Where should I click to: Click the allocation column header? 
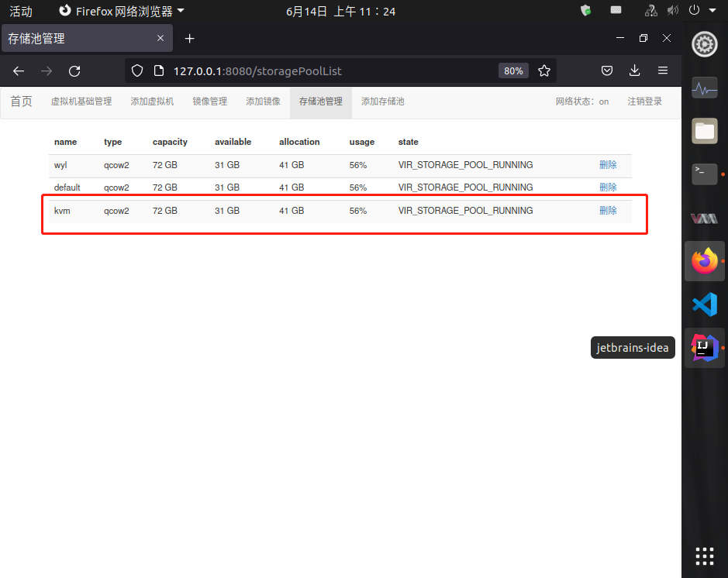299,142
